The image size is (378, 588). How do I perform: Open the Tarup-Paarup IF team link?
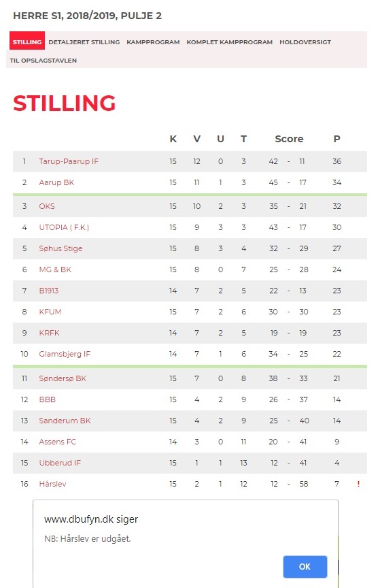(69, 161)
